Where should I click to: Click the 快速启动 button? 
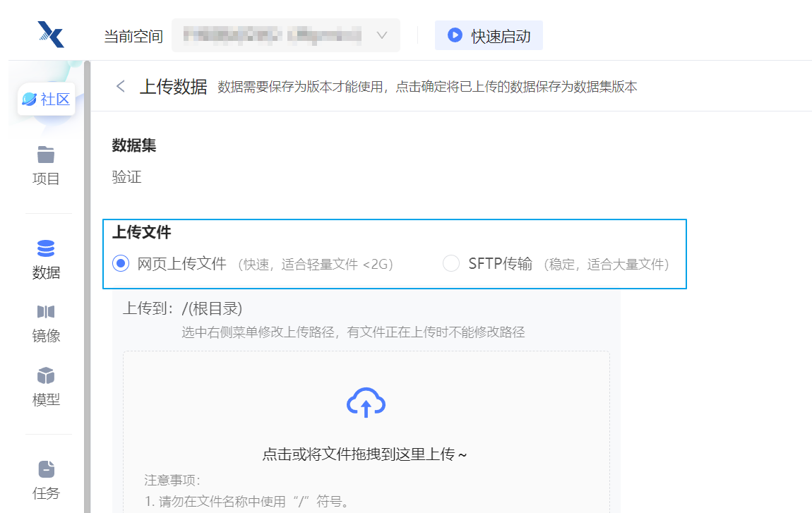[489, 35]
